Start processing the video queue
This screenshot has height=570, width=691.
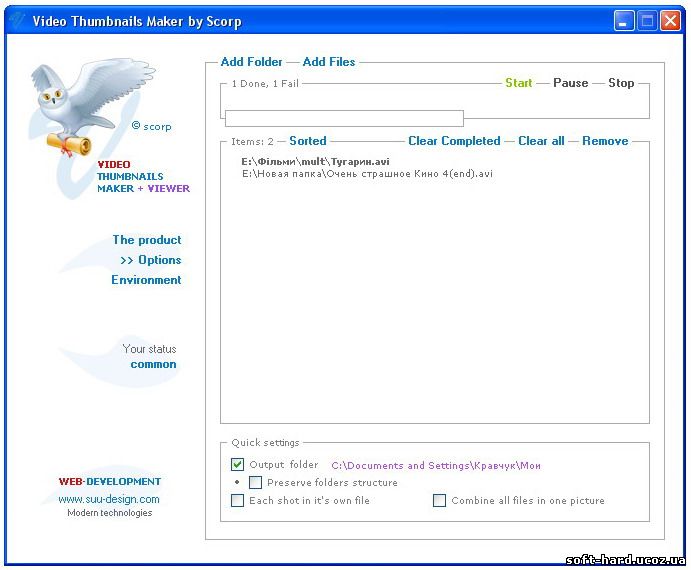(519, 83)
